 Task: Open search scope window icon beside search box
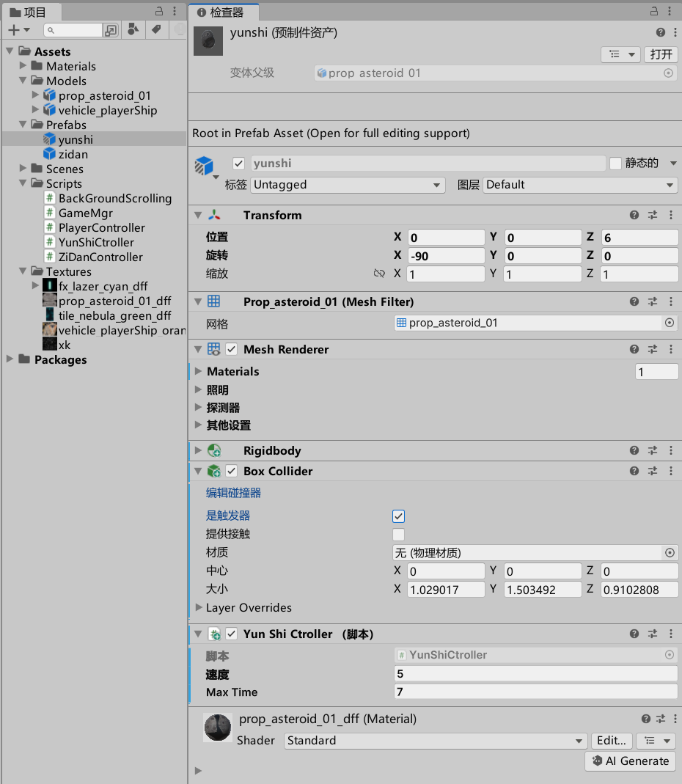tap(111, 31)
